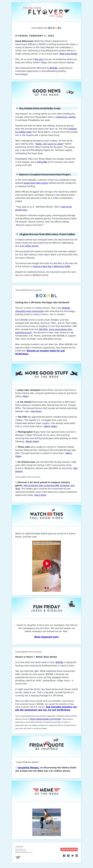Screen dimensions: 93x868
Task: Open the Twitter bird icon in footer
Action: (x=73, y=856)
